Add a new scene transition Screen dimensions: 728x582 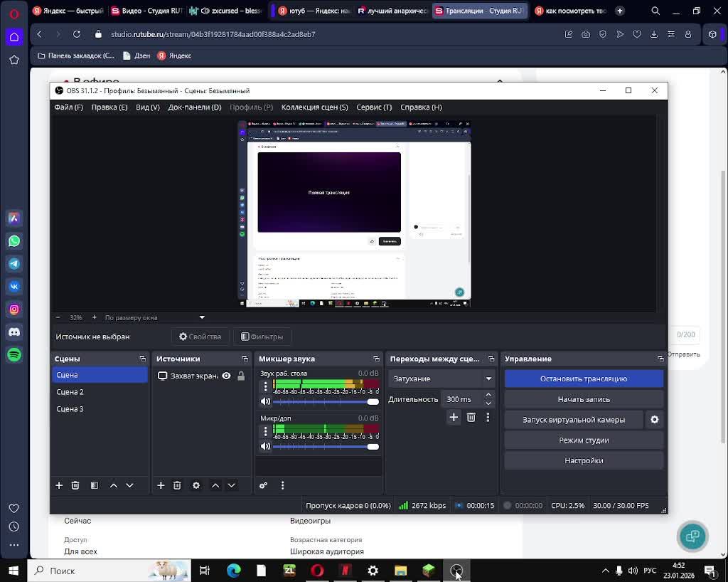click(454, 417)
